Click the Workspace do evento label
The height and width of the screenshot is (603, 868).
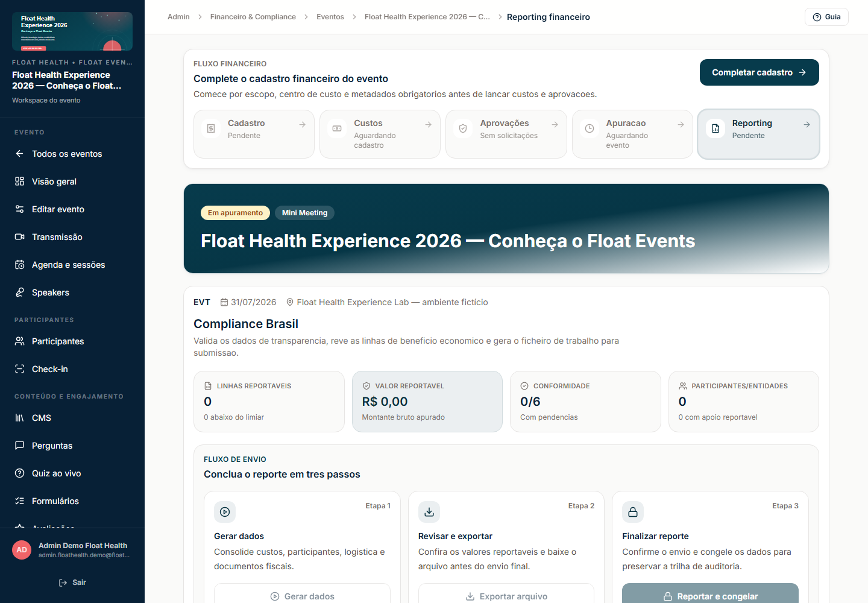pyautogui.click(x=46, y=100)
